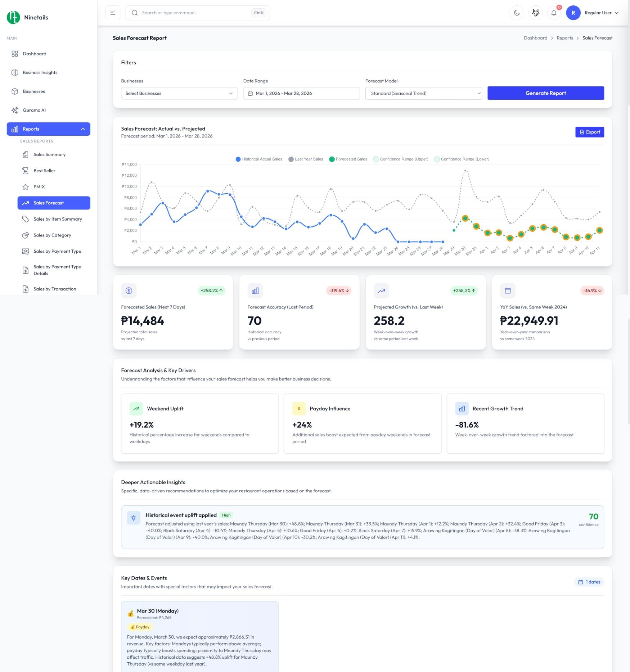Open Sales by Payment Type report

57,251
